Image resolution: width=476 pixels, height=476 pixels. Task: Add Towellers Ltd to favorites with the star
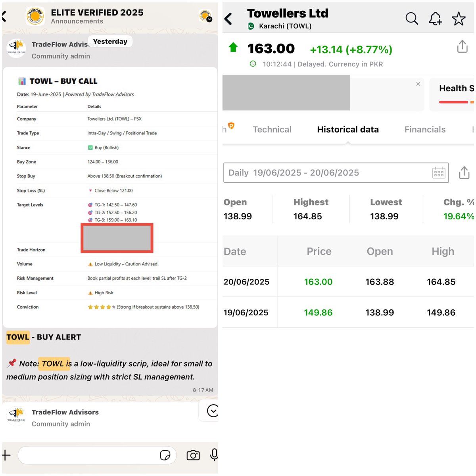pyautogui.click(x=459, y=18)
